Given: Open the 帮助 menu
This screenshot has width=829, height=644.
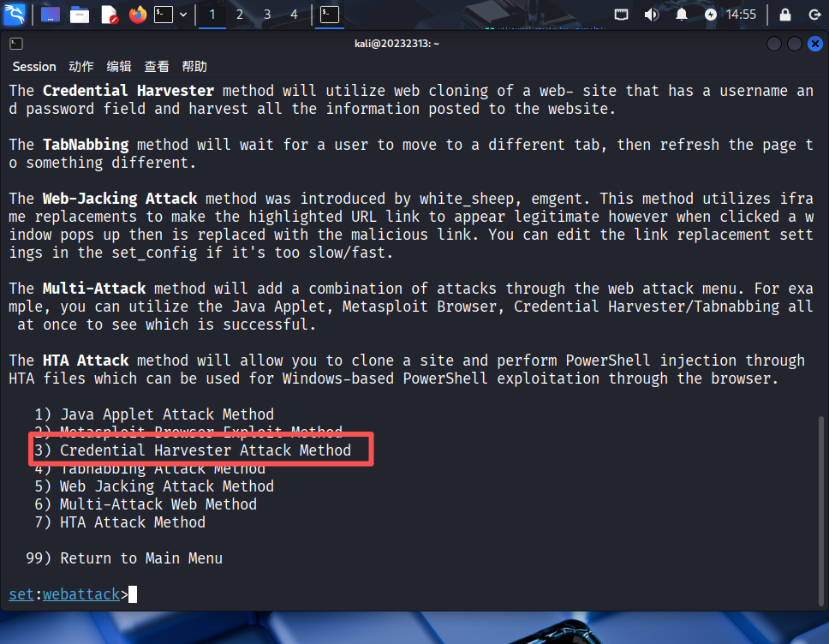Looking at the screenshot, I should pos(194,67).
